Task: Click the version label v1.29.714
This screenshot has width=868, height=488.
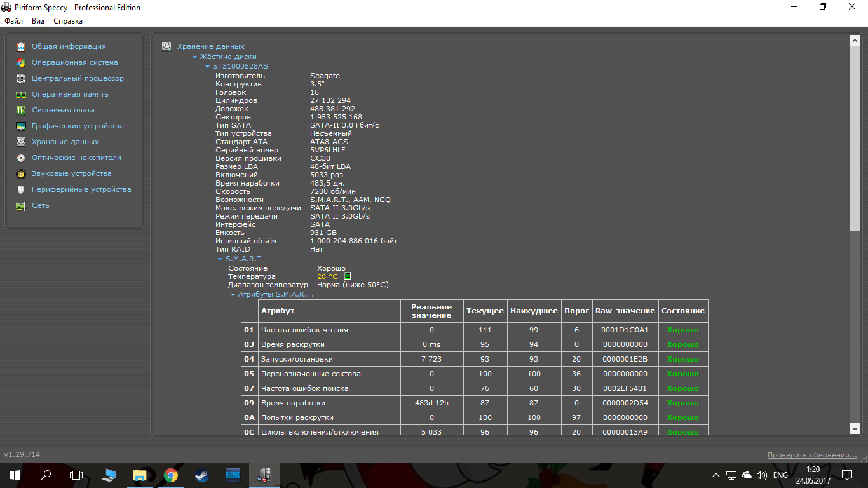Action: tap(22, 454)
